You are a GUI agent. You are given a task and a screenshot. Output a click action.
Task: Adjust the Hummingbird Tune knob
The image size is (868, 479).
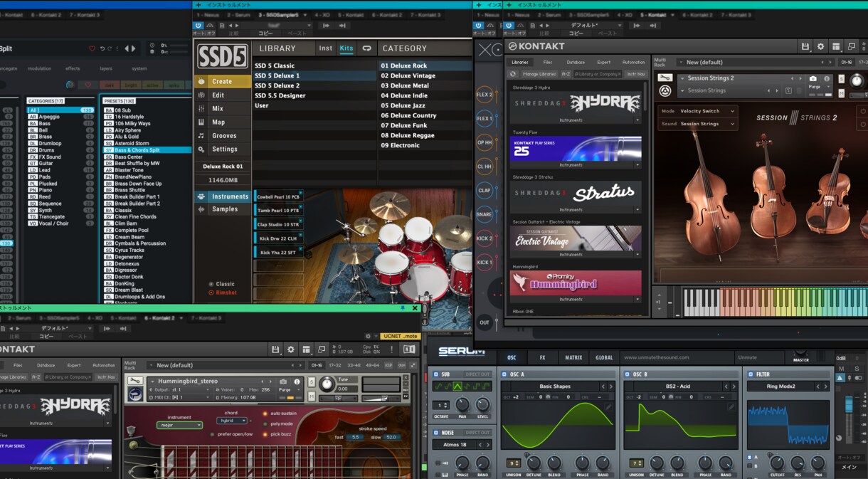tap(327, 384)
